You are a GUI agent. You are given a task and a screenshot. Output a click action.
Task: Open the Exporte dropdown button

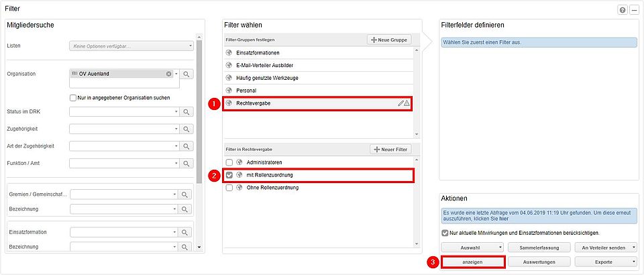606,262
